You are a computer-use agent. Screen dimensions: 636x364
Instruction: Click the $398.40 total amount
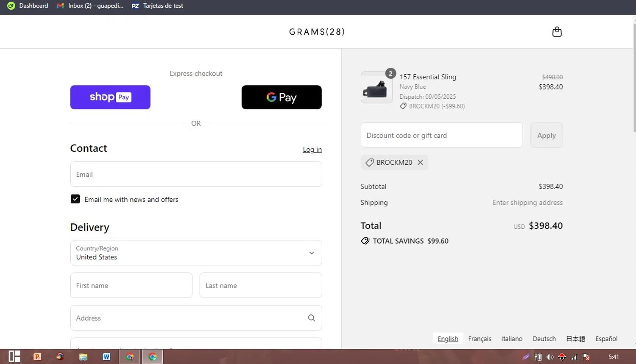546,226
